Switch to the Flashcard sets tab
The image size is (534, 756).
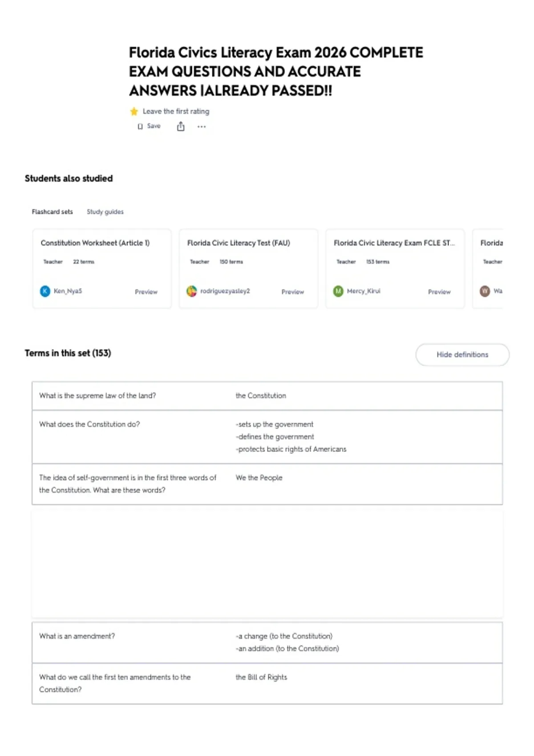(x=52, y=212)
